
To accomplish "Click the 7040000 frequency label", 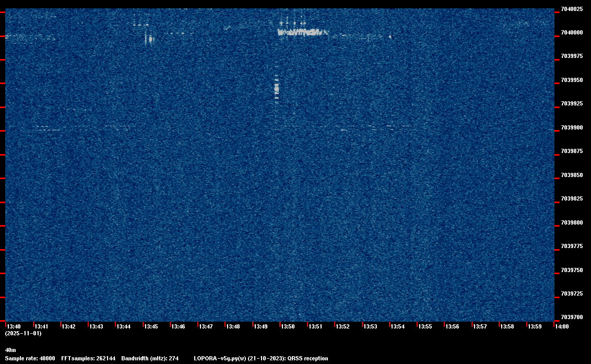I will pos(572,33).
